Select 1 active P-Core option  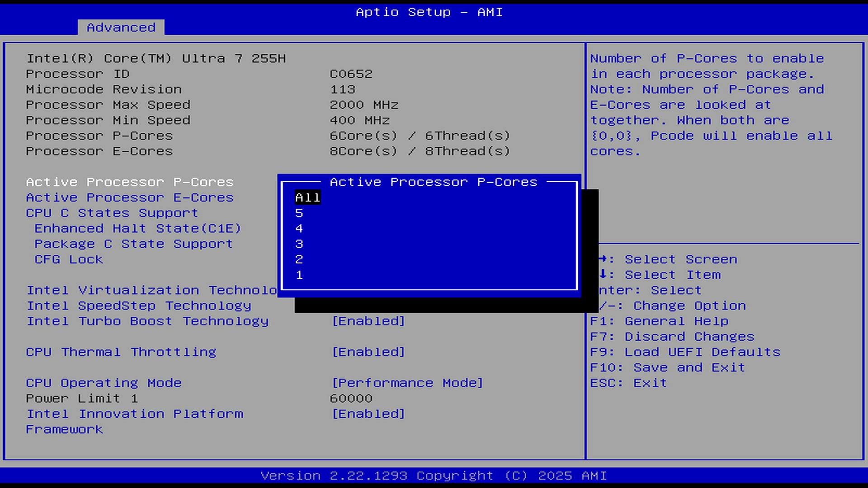[299, 275]
